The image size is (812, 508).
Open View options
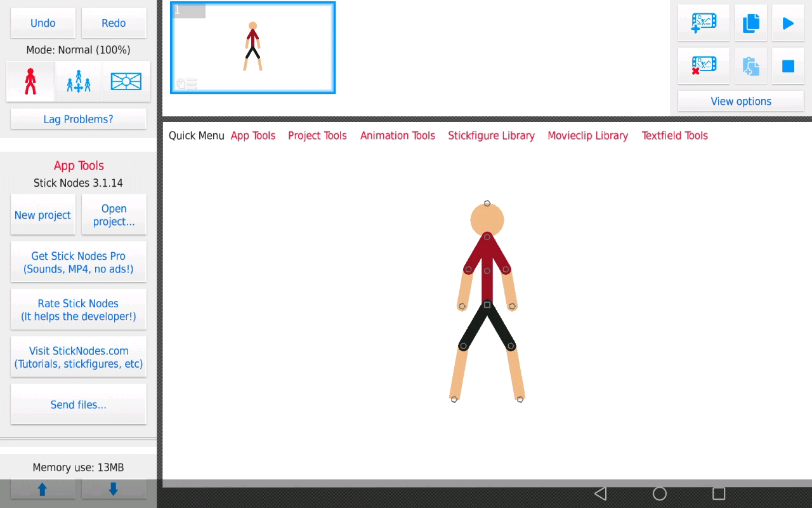741,101
